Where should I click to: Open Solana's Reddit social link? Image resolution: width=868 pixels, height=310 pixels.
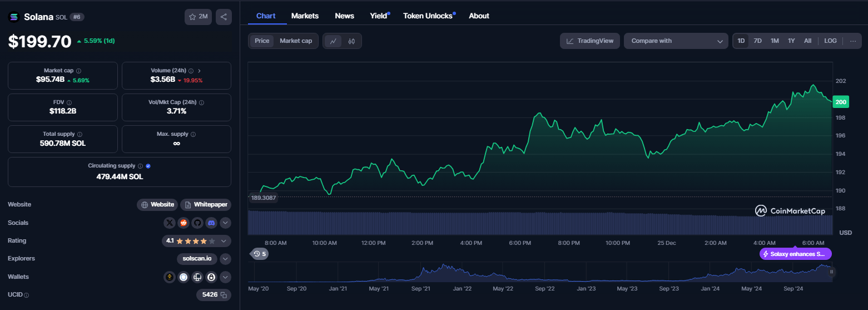pyautogui.click(x=183, y=223)
